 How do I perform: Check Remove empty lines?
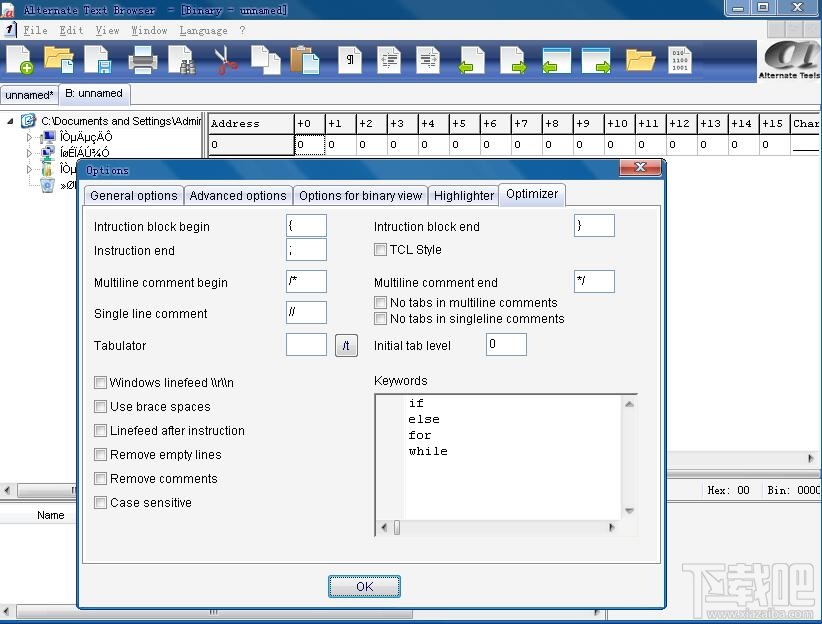(x=100, y=455)
